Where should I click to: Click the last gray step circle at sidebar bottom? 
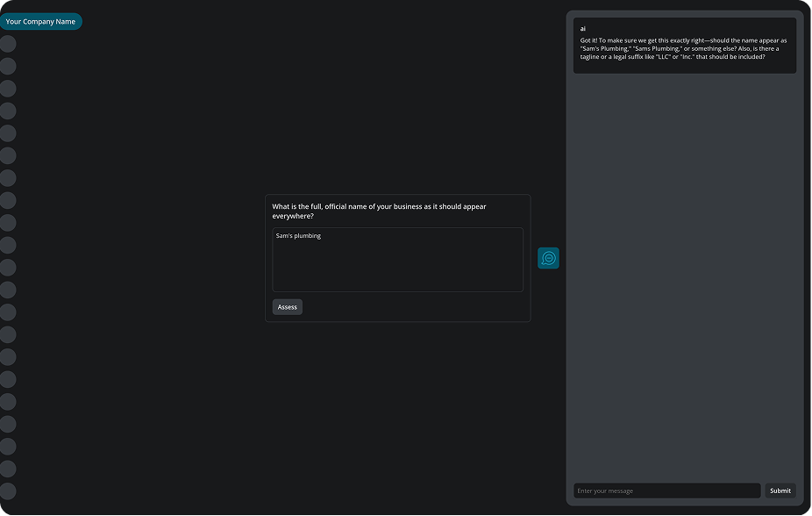(8, 491)
